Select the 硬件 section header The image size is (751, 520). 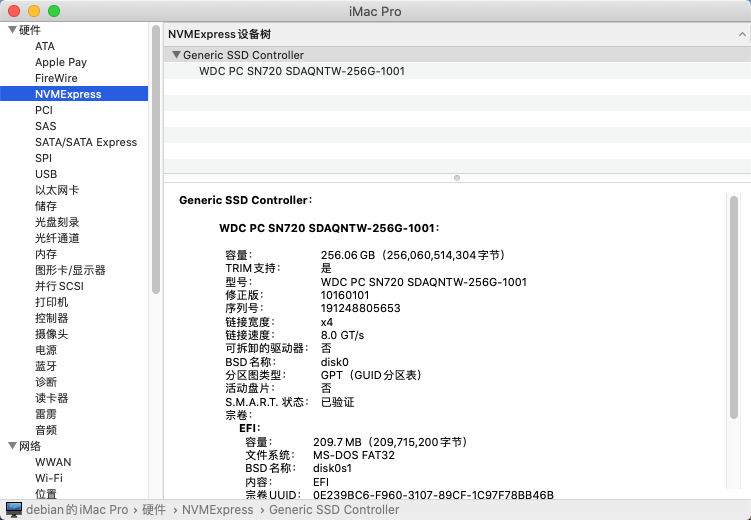[30, 30]
